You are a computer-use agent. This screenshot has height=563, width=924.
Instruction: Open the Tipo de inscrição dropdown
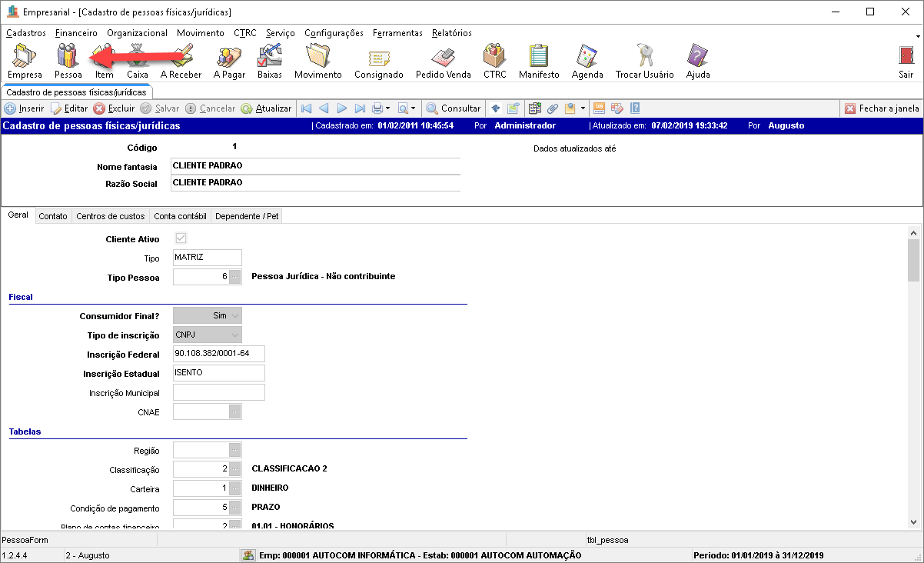click(x=235, y=335)
